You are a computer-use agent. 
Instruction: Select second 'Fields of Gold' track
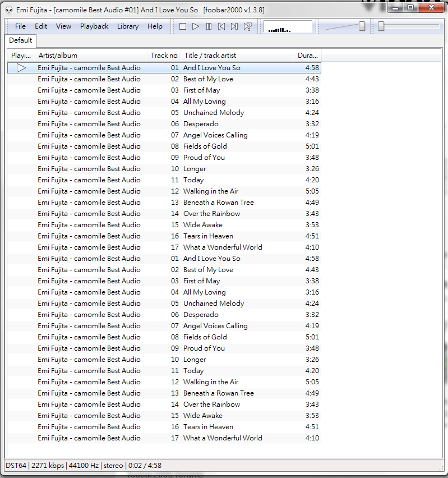164,337
